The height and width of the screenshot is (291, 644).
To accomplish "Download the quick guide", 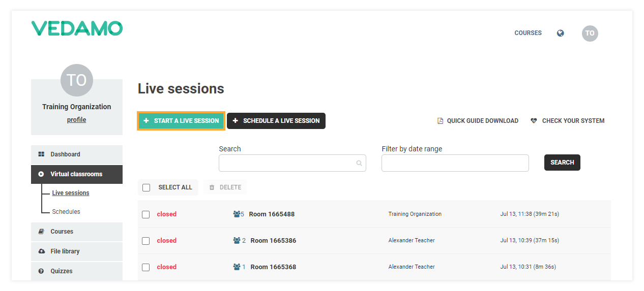I will click(478, 121).
